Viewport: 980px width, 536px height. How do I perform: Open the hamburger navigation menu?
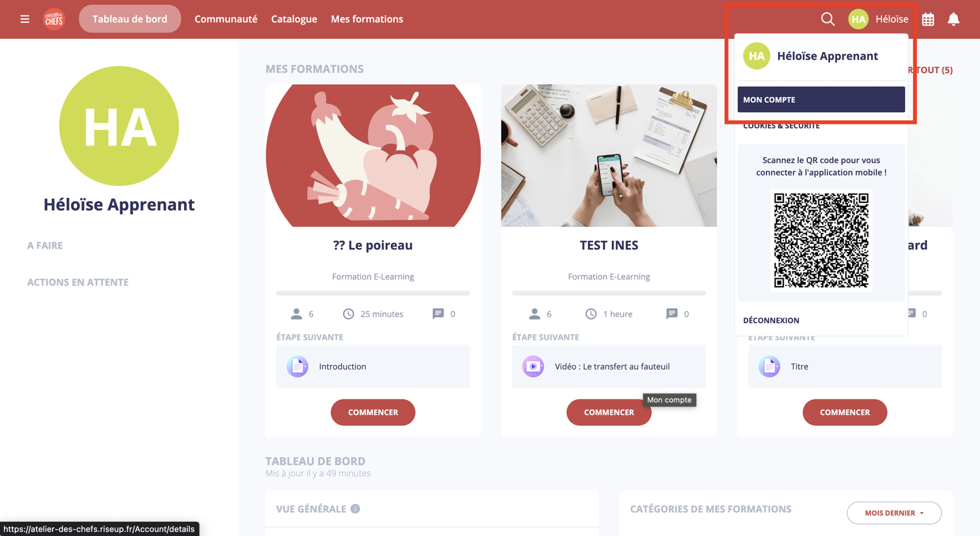point(24,19)
